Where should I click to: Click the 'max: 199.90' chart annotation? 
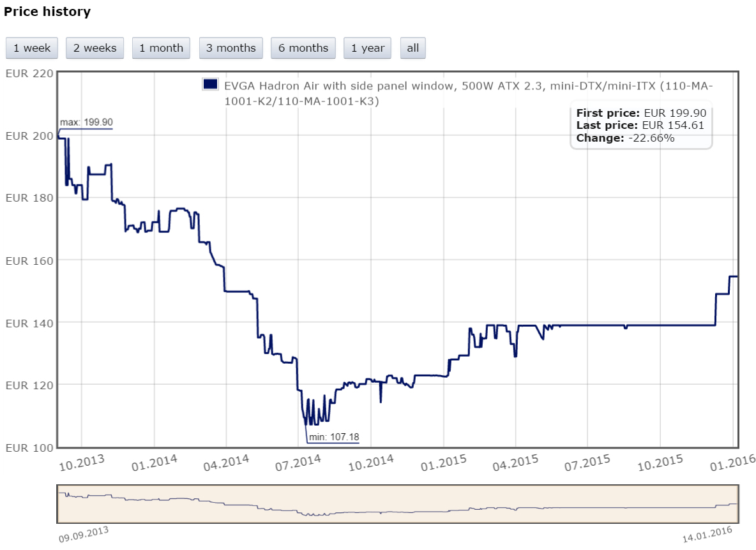[x=86, y=123]
